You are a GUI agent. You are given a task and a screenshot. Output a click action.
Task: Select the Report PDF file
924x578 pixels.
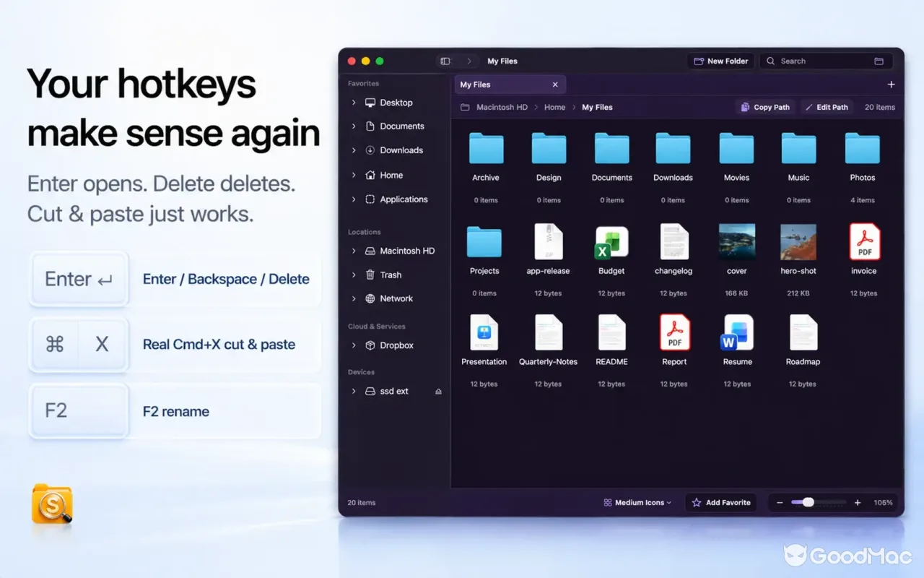pyautogui.click(x=674, y=332)
